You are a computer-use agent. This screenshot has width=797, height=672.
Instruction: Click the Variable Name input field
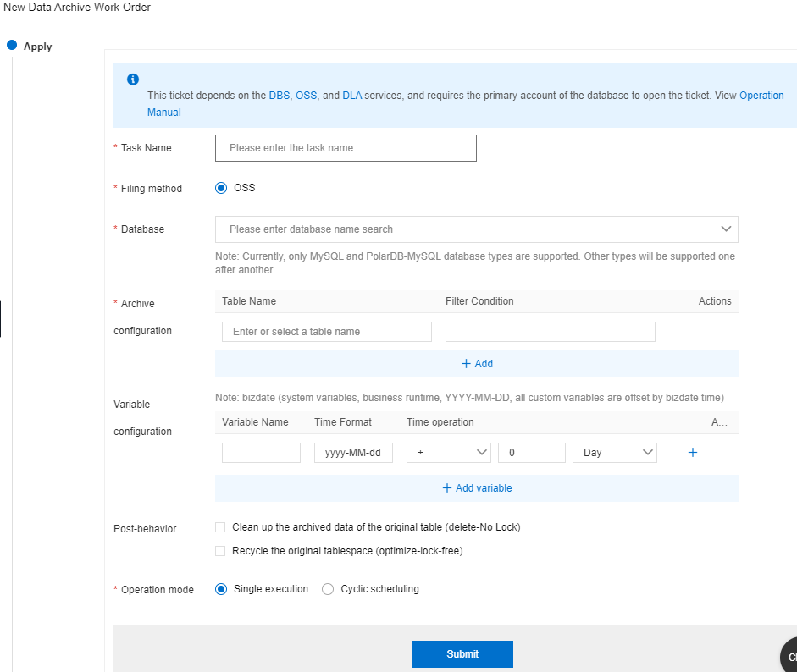261,453
